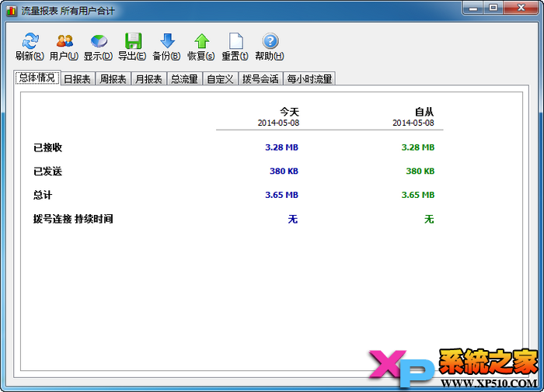
Task: Switch to the 月报表 monthly report tab
Action: [149, 79]
